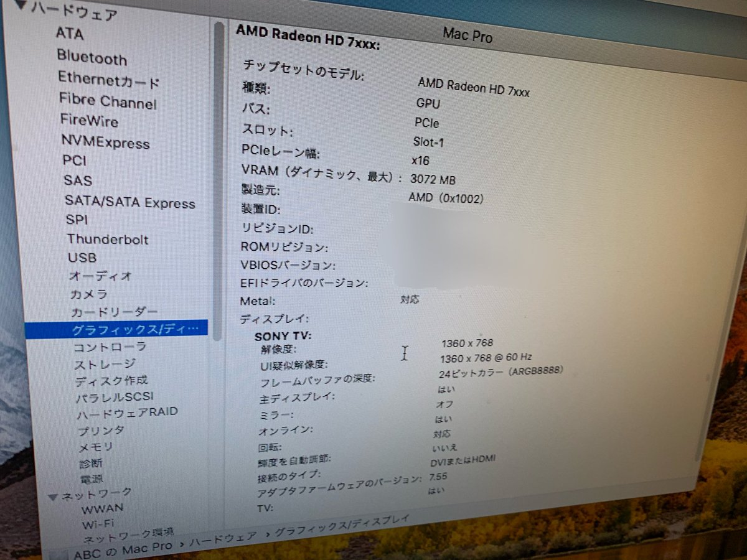Click the 24ビットカラー (ARGB8888) value

tap(501, 371)
